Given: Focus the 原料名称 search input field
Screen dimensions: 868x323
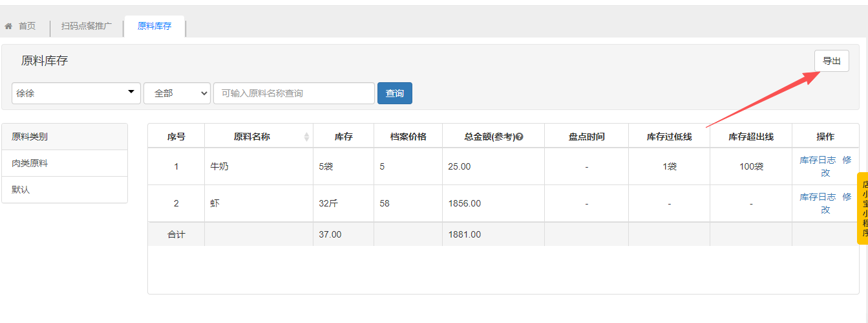Looking at the screenshot, I should pyautogui.click(x=294, y=93).
